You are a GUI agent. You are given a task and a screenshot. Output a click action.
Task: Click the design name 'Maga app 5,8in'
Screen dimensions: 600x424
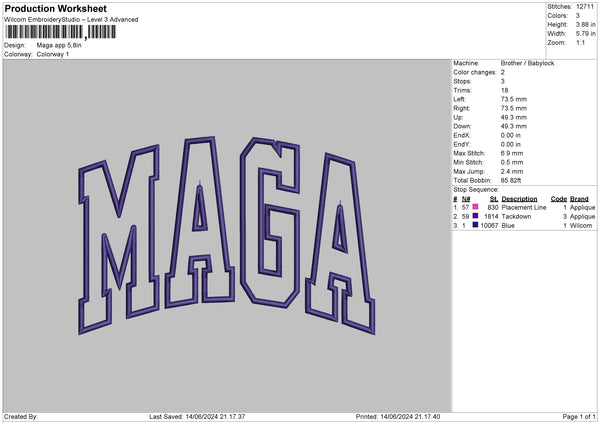tap(59, 45)
